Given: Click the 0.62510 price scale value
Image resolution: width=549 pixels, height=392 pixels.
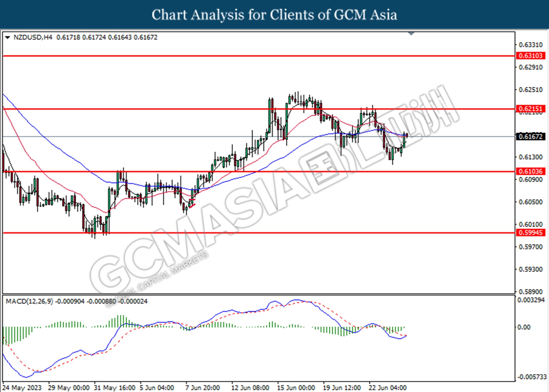Looking at the screenshot, I should pos(531,90).
